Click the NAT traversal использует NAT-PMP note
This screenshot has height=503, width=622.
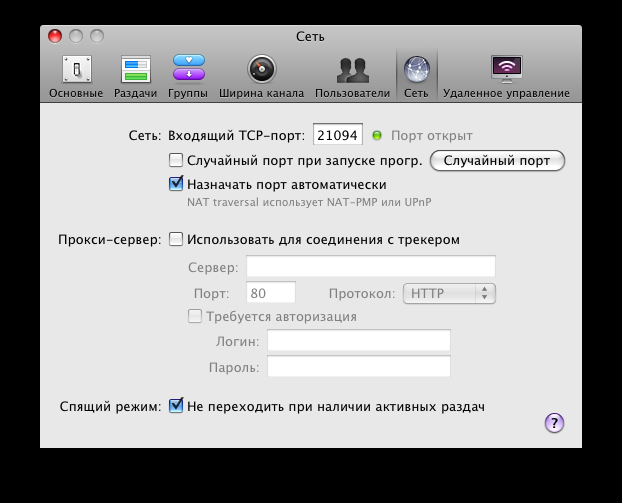pyautogui.click(x=309, y=202)
